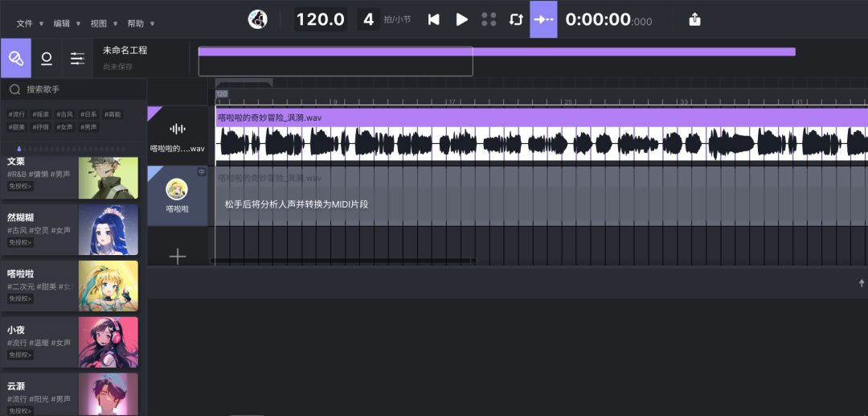Select singer 嗒啦啦 portrait in list
This screenshot has height=416, width=868.
(x=108, y=286)
